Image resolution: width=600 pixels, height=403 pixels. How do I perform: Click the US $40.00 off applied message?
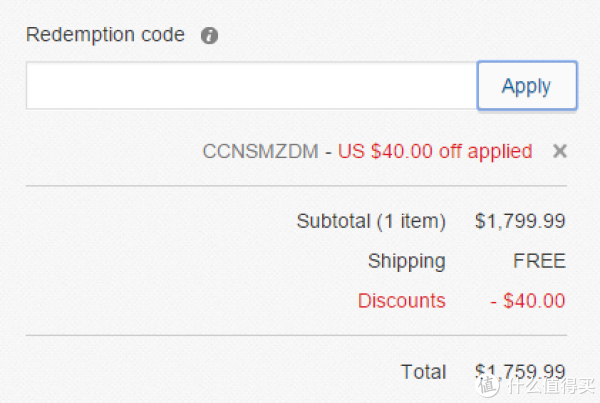[435, 152]
